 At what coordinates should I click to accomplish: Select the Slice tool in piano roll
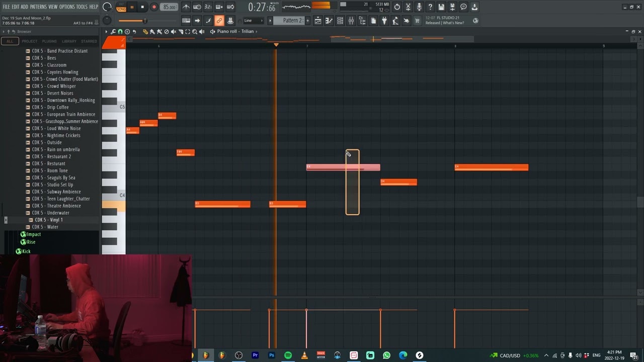[181, 31]
